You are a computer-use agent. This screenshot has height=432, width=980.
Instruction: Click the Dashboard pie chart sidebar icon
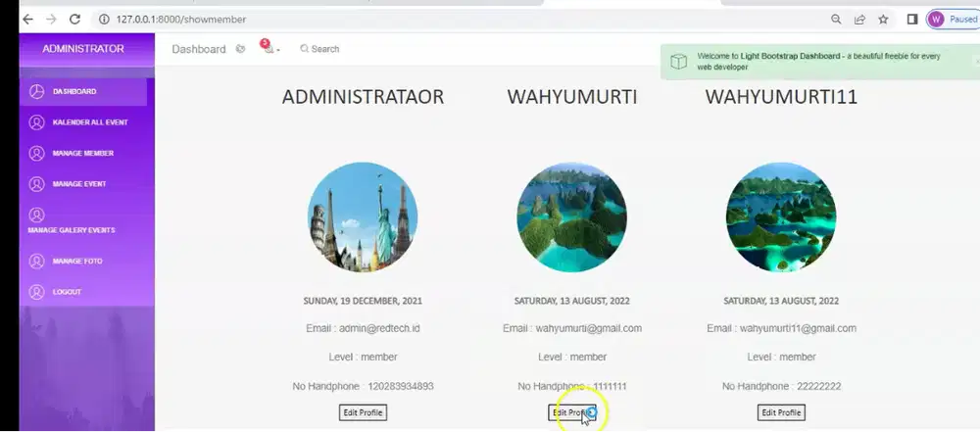click(37, 91)
